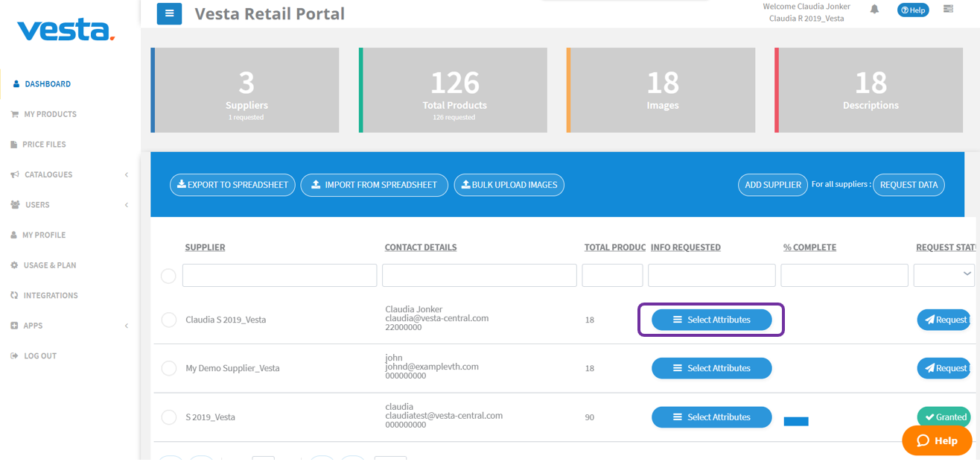Sort by Request Status column header
Viewport: 980px width, 462px height.
coord(946,247)
